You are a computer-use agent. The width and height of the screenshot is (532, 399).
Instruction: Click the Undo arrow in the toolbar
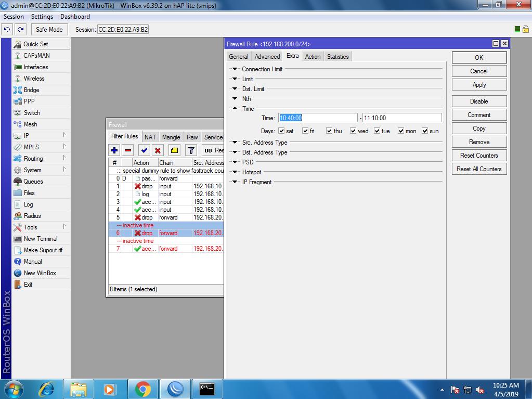click(x=7, y=30)
